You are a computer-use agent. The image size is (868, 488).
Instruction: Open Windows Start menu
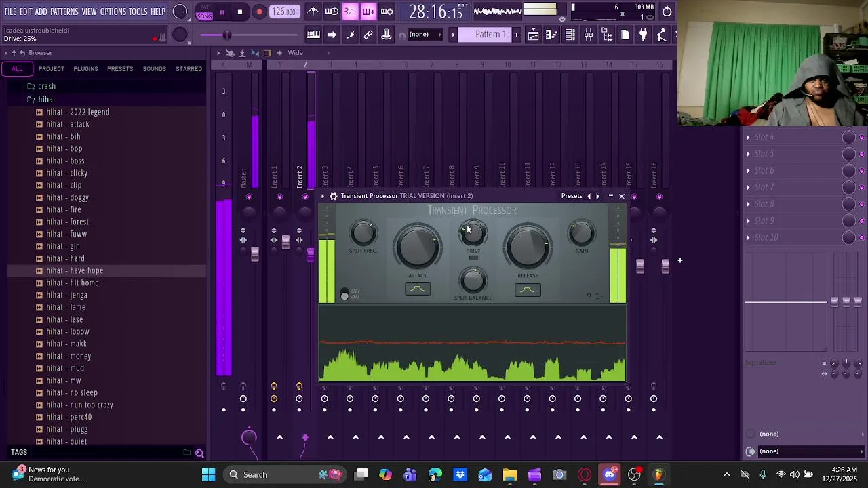click(208, 474)
